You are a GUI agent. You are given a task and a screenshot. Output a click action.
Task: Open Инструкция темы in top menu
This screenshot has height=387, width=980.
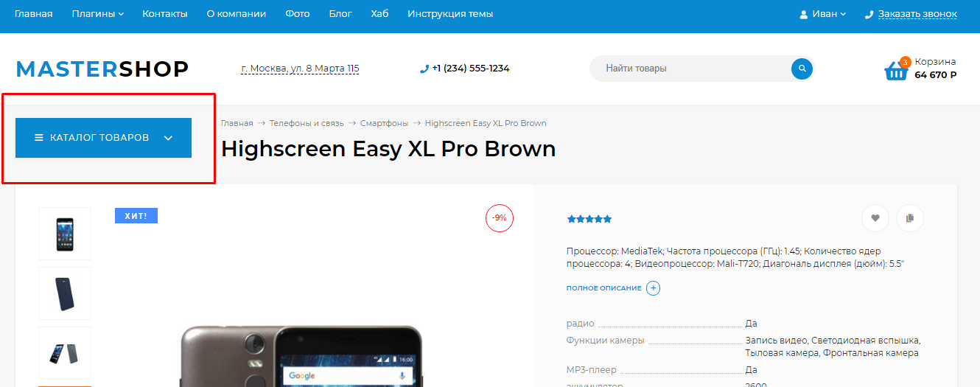coord(449,14)
